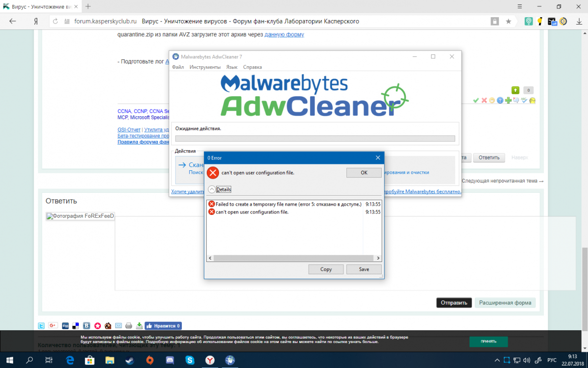
Task: Click the 'Правила форума' bold link
Action: pos(144,142)
